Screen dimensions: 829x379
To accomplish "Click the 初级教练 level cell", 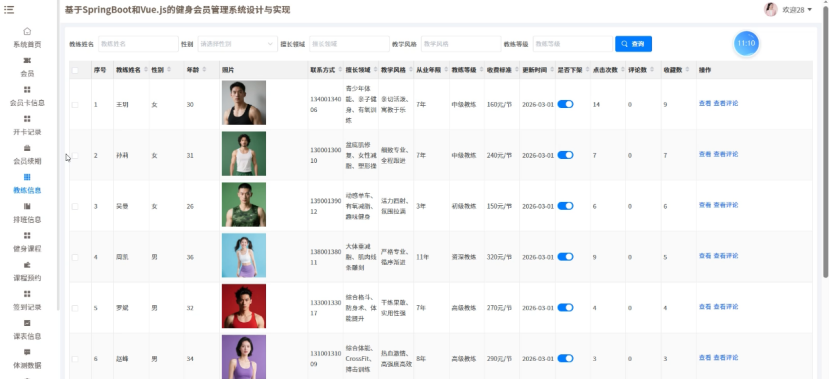I will (464, 206).
